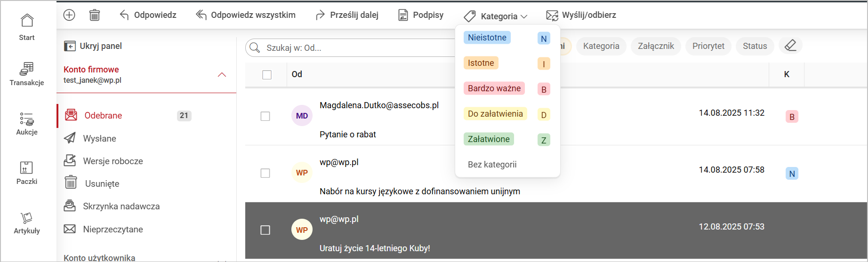Click Prześlij dalej to forward
This screenshot has height=262, width=868.
tap(347, 15)
